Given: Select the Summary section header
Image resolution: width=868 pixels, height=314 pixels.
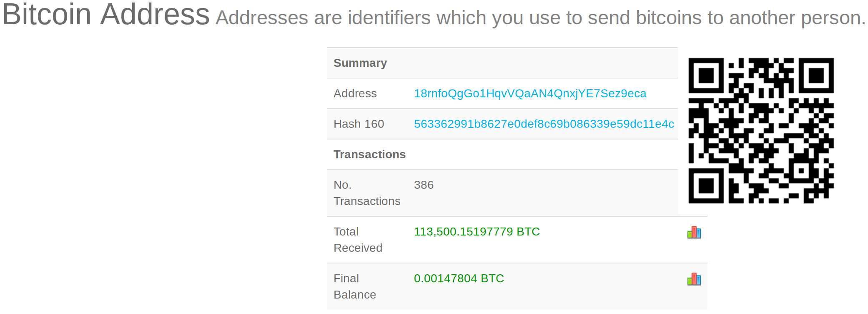Looking at the screenshot, I should [x=360, y=63].
